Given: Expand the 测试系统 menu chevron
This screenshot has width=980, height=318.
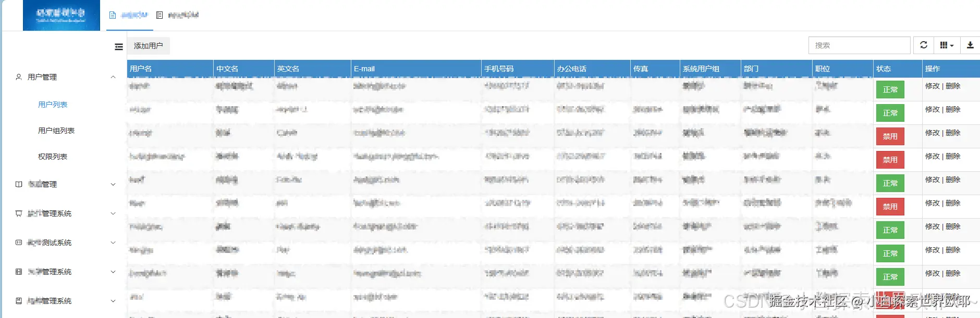Looking at the screenshot, I should tap(113, 243).
